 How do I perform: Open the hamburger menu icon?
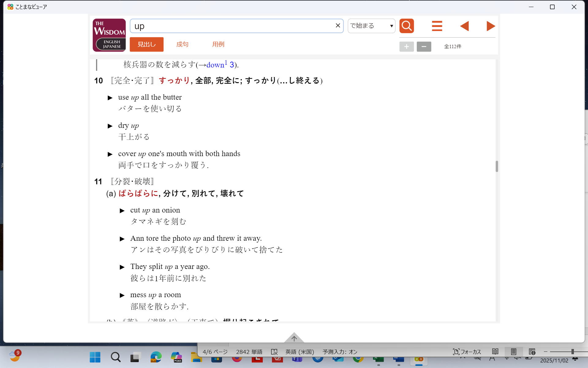coord(437,26)
